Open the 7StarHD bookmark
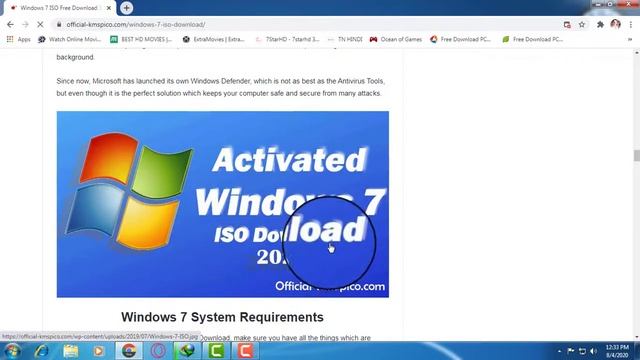Viewport: 640px width, 360px height. point(287,39)
